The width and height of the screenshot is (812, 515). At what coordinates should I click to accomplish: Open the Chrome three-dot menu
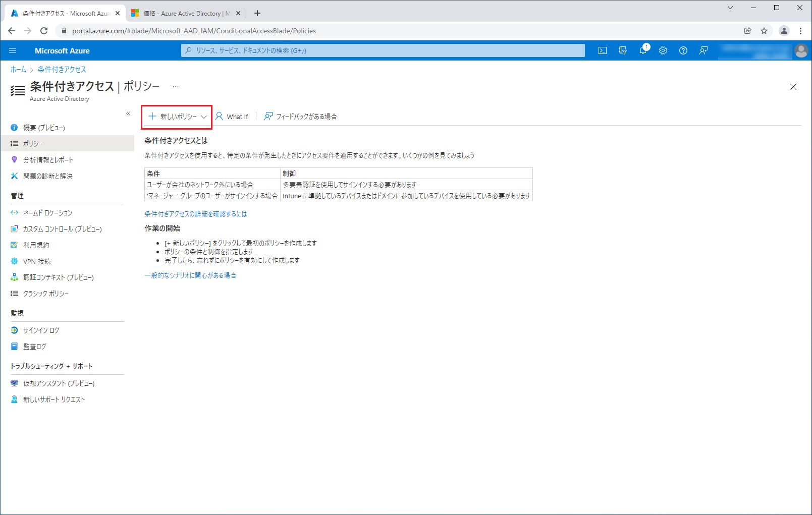800,31
